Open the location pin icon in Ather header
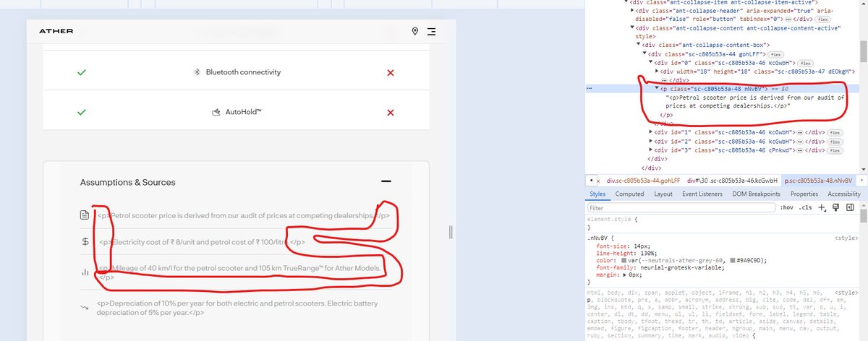This screenshot has width=868, height=341. point(414,31)
